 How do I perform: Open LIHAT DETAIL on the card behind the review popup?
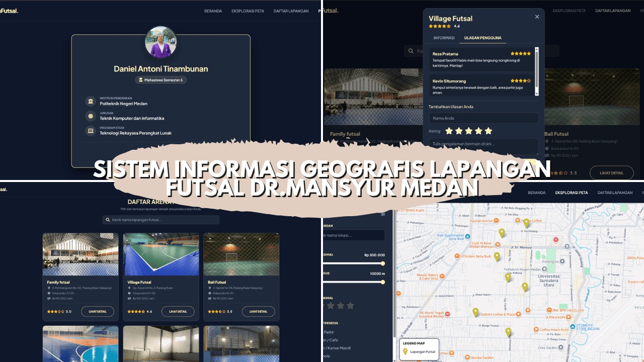pyautogui.click(x=611, y=172)
